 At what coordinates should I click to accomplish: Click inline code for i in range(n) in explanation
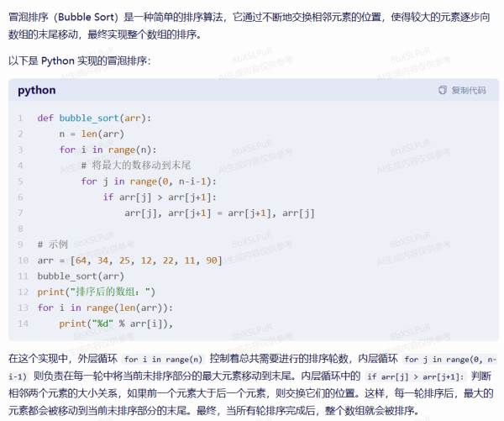[164, 359]
